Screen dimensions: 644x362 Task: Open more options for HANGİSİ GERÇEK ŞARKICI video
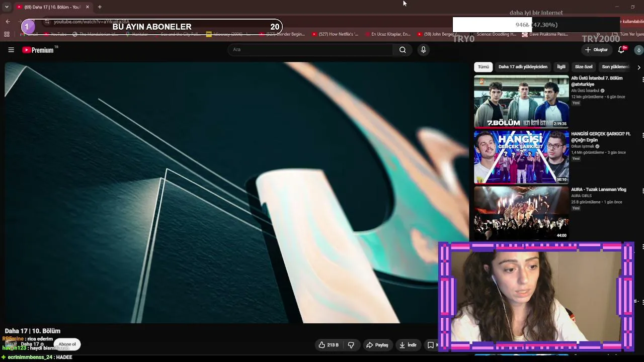642,135
